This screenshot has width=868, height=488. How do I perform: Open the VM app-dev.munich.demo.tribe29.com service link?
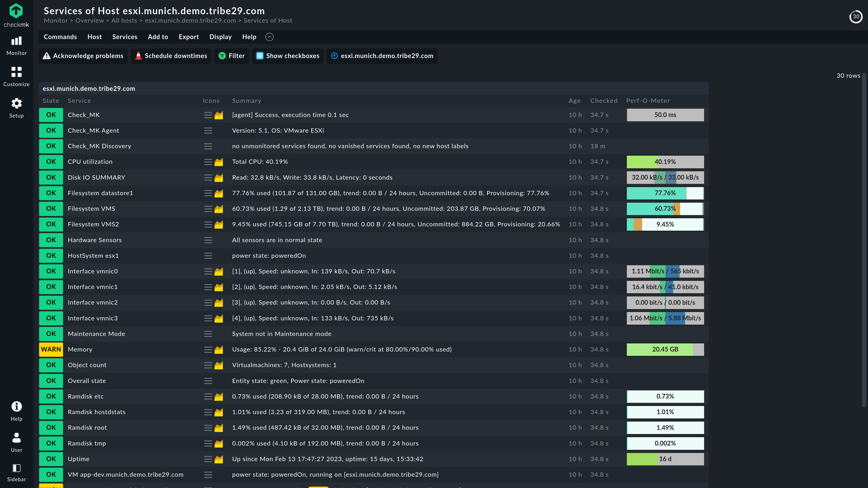(x=126, y=474)
